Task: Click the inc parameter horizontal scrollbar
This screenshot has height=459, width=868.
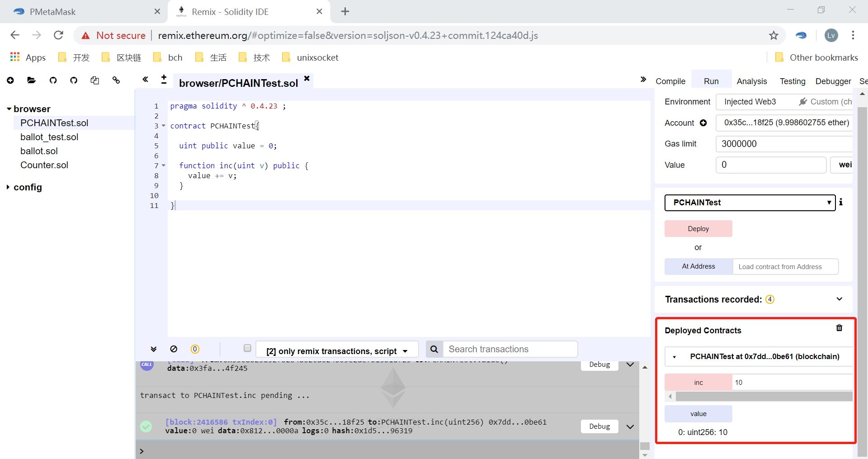Action: tap(763, 397)
